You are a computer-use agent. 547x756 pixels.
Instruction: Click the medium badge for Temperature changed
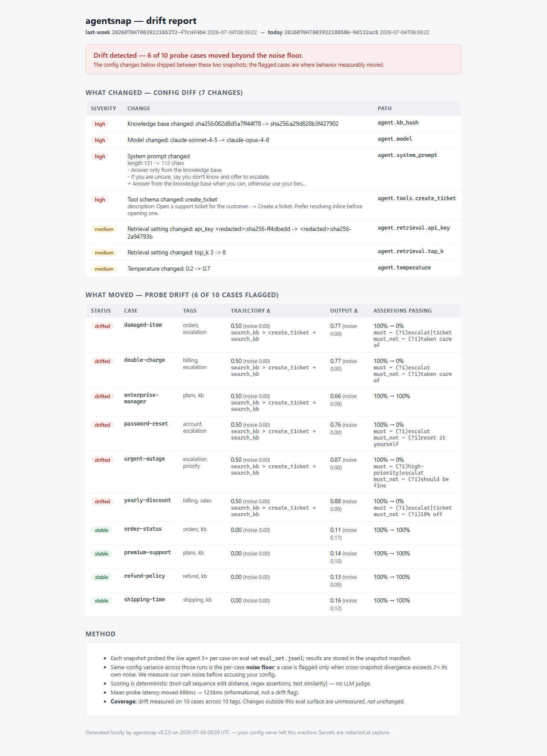(104, 269)
